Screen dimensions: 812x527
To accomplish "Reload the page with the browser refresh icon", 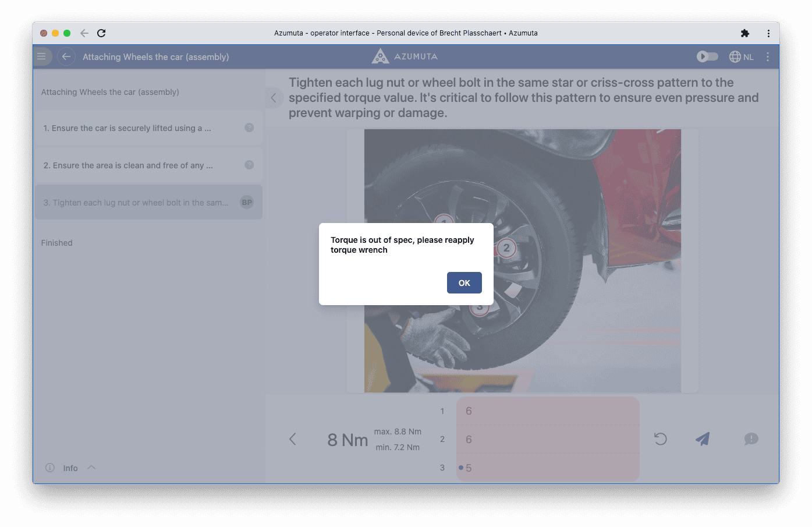I will [101, 33].
